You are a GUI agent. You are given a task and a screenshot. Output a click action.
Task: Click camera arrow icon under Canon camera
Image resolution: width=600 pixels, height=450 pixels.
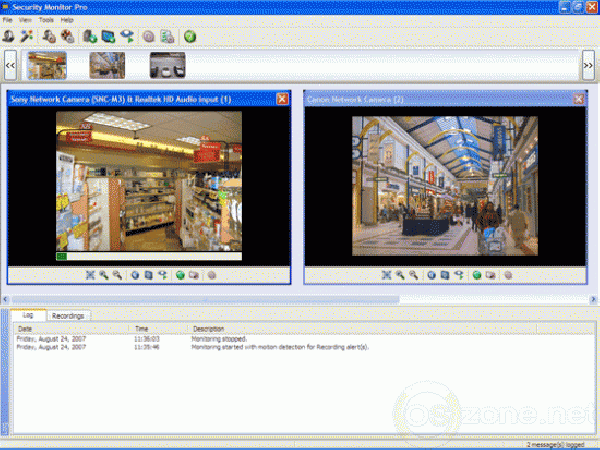click(459, 275)
